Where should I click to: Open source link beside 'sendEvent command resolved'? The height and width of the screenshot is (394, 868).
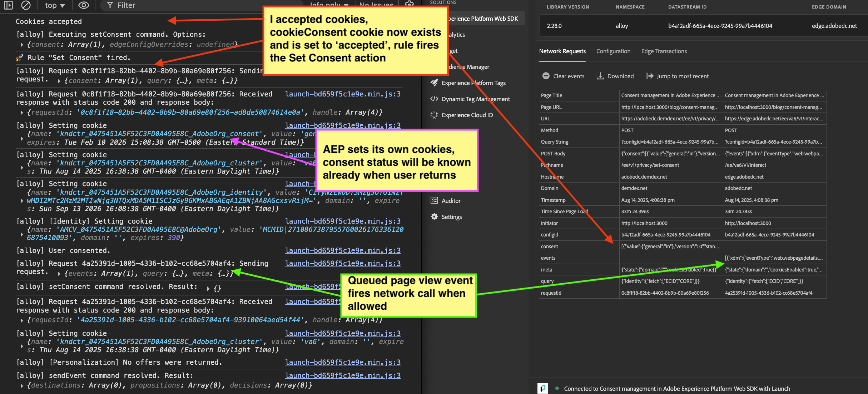343,375
